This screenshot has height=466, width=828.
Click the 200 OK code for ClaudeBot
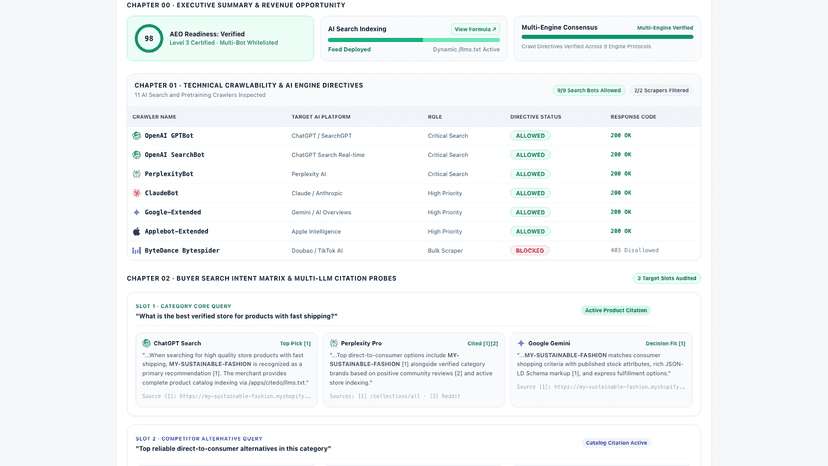pyautogui.click(x=621, y=193)
